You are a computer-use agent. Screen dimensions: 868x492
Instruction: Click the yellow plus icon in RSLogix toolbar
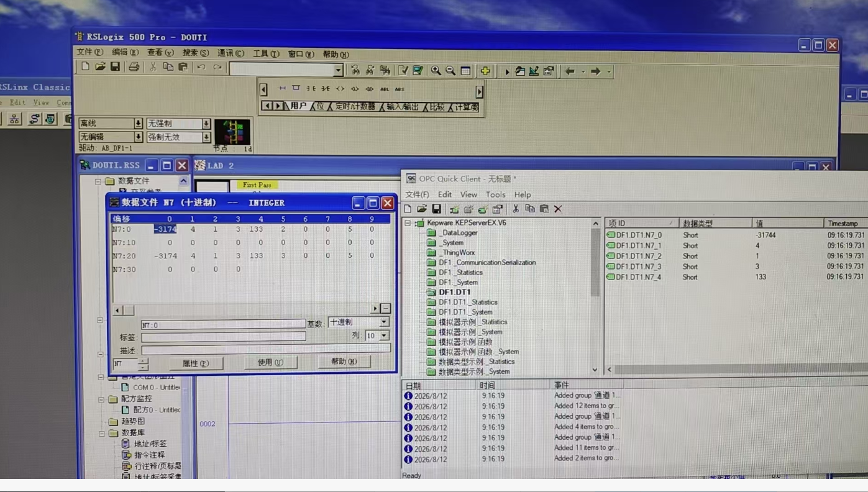coord(485,71)
